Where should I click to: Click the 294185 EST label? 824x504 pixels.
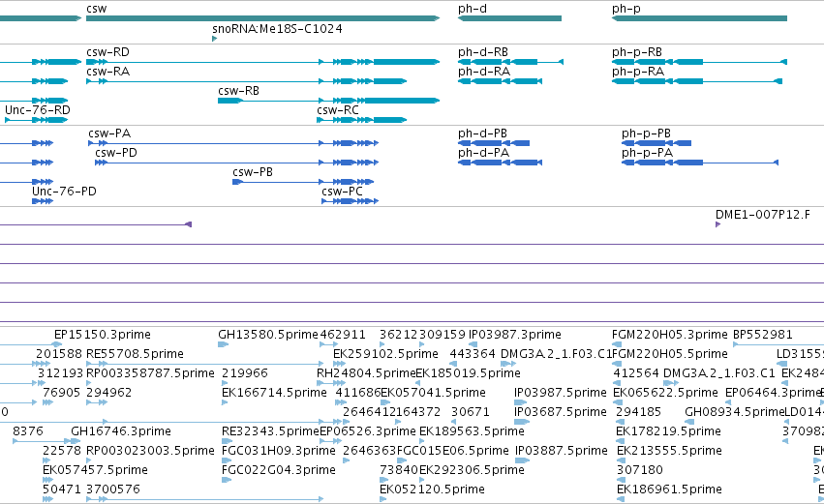(x=638, y=412)
